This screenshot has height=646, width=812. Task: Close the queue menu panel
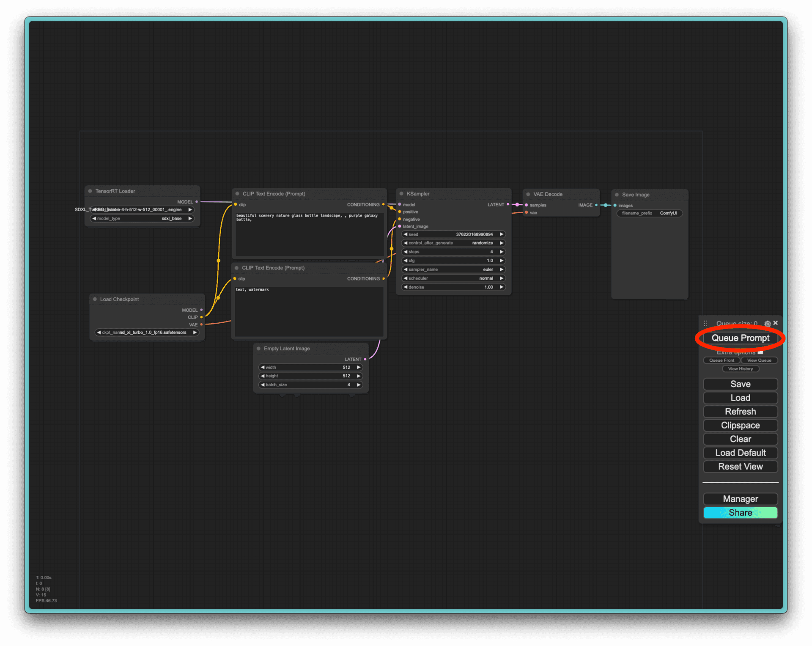click(x=776, y=323)
